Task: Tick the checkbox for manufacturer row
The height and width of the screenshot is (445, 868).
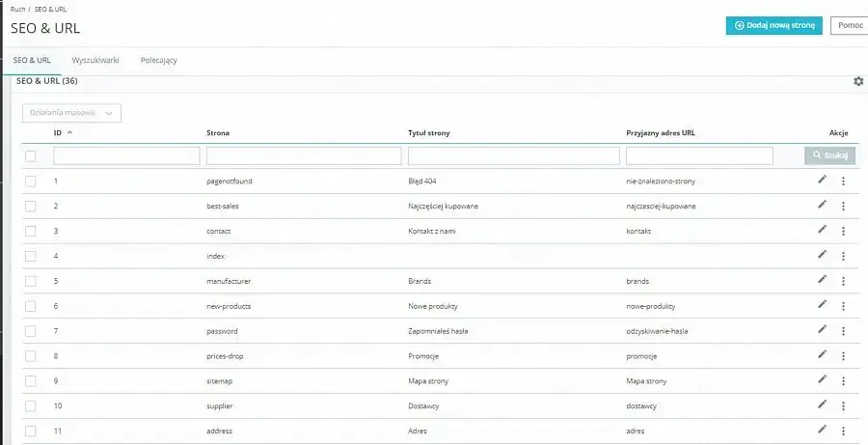Action: (x=31, y=281)
